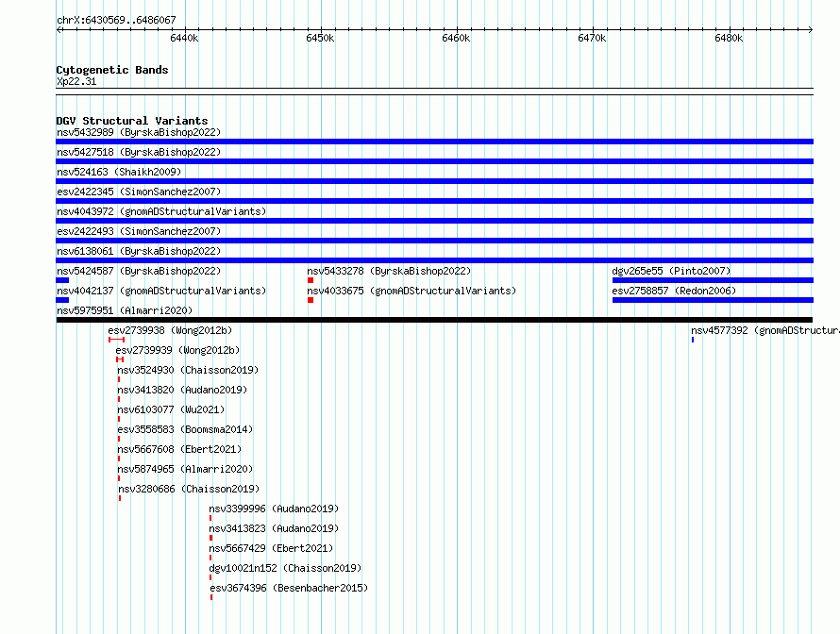Click the black bar under nsv5975951

[x=434, y=320]
